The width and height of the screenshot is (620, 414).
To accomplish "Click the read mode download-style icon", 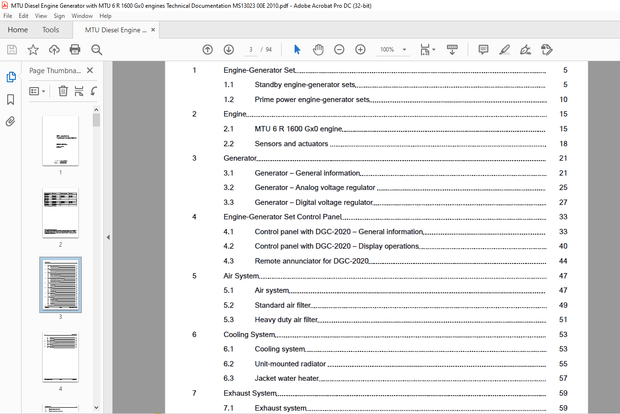I will [452, 49].
